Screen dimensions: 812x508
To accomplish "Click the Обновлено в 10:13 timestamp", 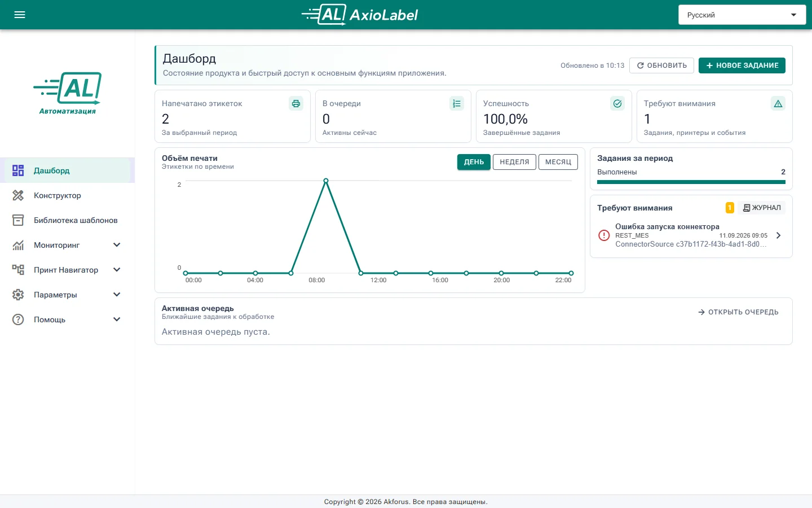I will 593,65.
